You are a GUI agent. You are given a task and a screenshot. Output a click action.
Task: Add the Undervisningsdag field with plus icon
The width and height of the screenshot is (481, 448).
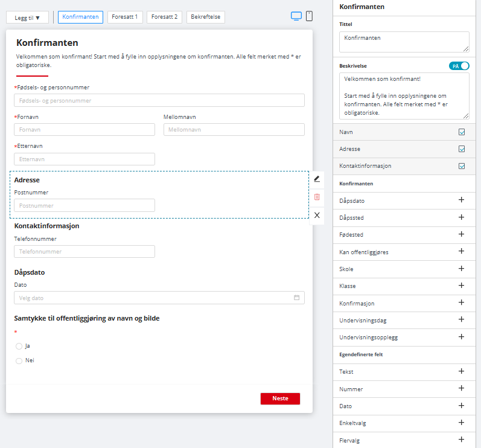[461, 319]
